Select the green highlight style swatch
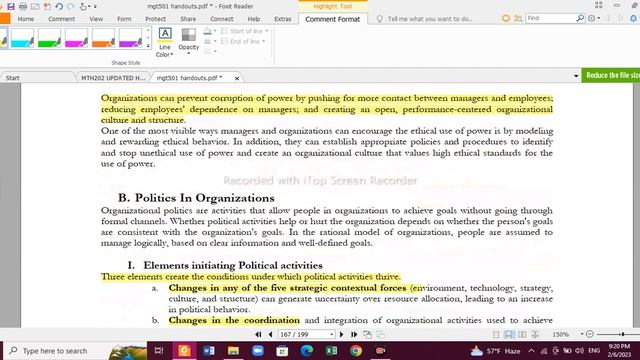Viewport: 640px width, 360px height. (x=49, y=38)
